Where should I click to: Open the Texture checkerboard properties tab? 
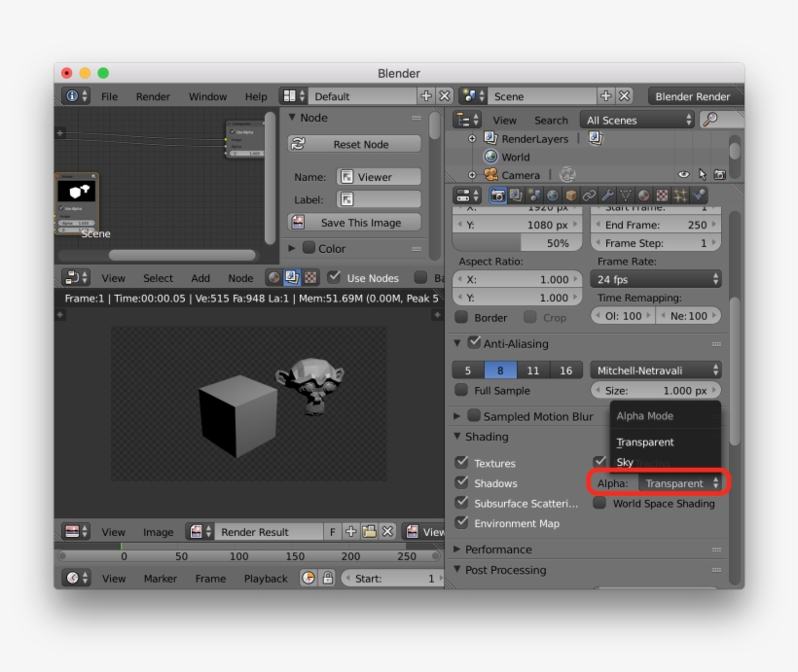pyautogui.click(x=660, y=195)
